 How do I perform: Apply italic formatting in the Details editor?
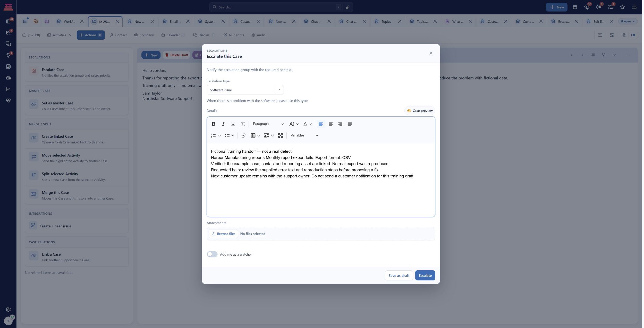(223, 124)
